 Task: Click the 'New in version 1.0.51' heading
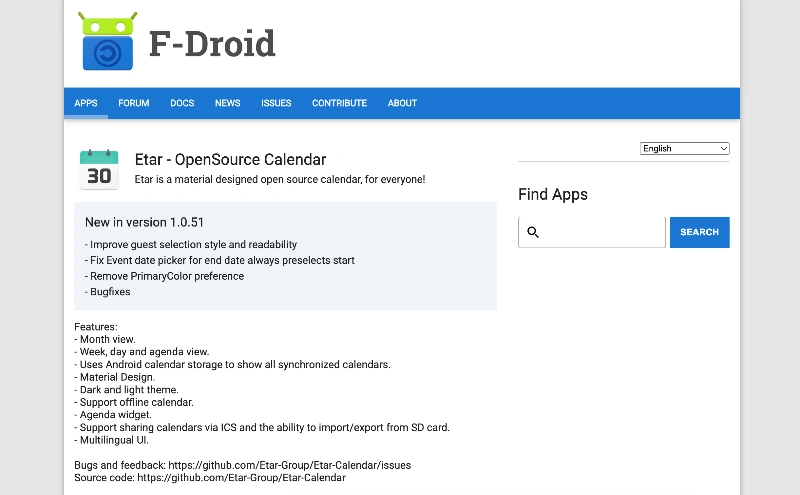[x=144, y=222]
